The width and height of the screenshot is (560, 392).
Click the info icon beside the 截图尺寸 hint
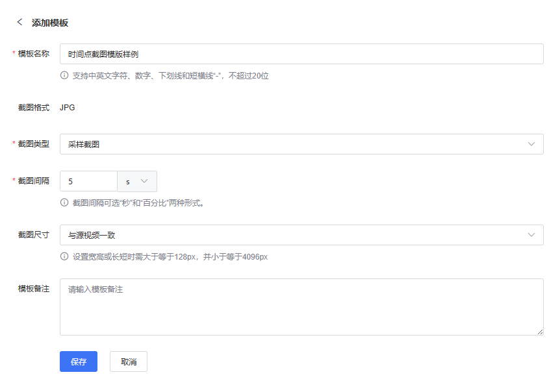tap(64, 256)
